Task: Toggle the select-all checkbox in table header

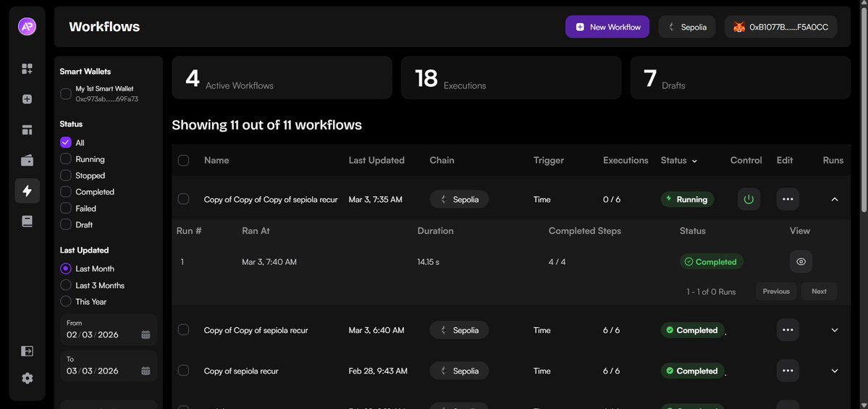Action: pos(183,161)
